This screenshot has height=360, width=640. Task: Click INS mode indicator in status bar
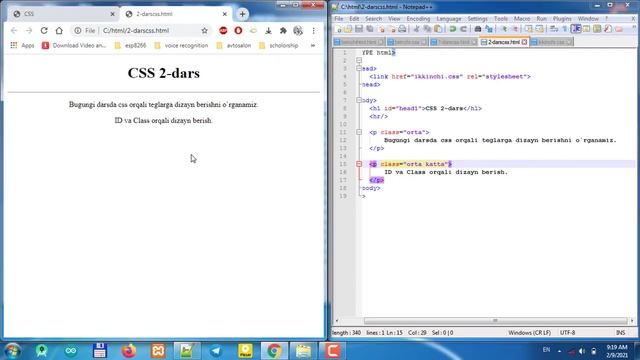(620, 333)
